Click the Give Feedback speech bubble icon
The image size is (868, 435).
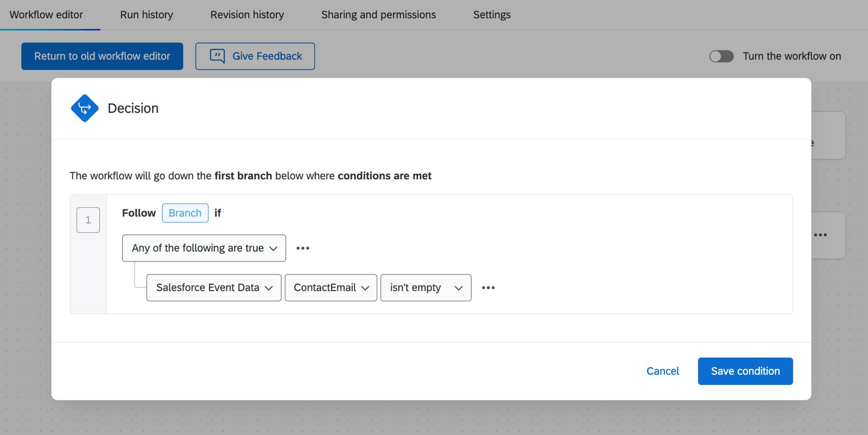218,56
